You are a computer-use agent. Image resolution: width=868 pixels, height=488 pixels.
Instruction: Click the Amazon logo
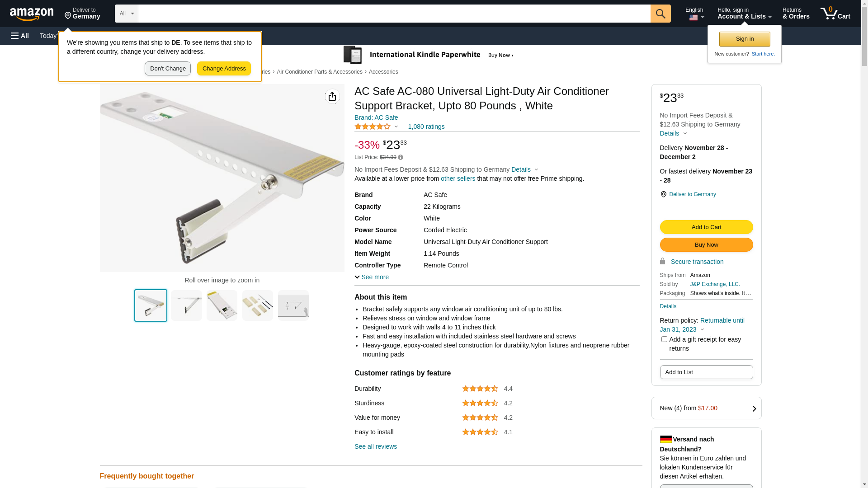point(32,14)
